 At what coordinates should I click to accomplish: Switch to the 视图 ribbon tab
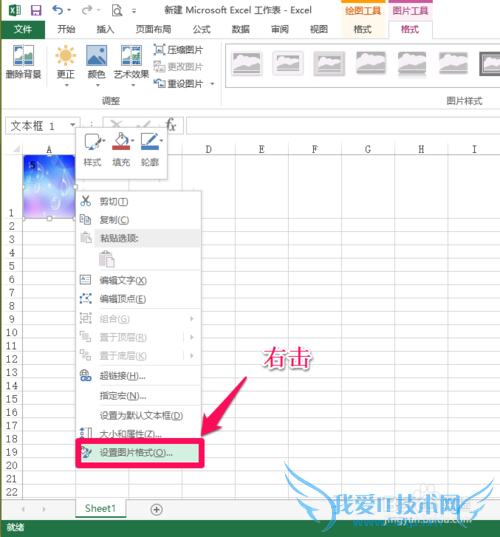(x=318, y=29)
